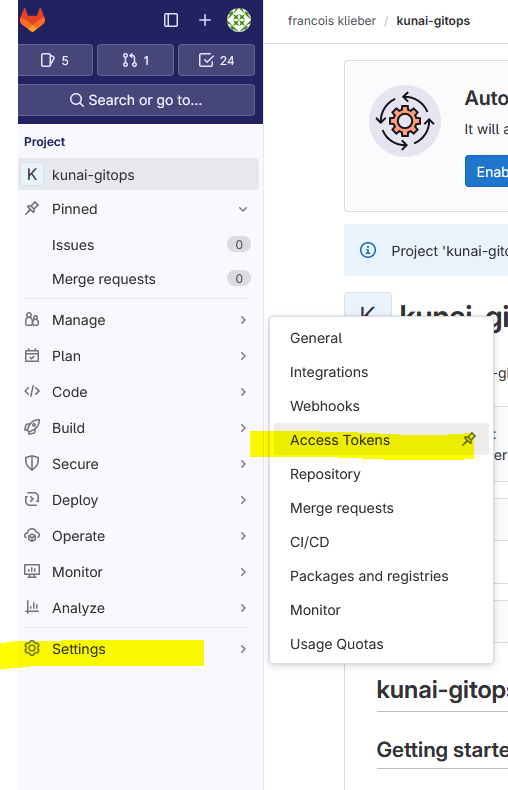508x790 pixels.
Task: Open assigned issues counter showing 5
Action: click(x=55, y=60)
